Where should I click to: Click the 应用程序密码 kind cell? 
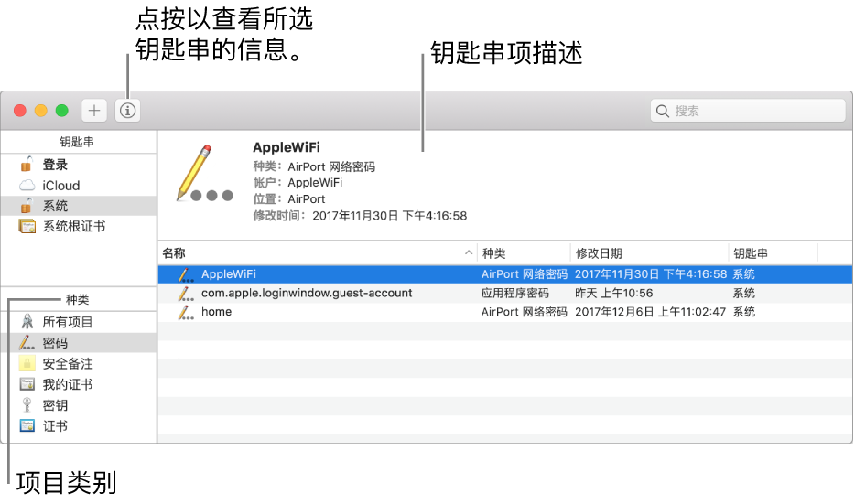[x=514, y=293]
